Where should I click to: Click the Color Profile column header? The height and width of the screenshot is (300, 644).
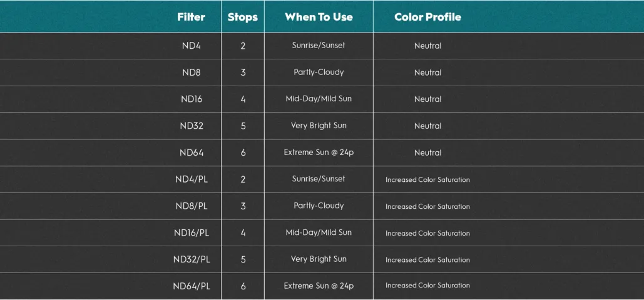point(427,17)
